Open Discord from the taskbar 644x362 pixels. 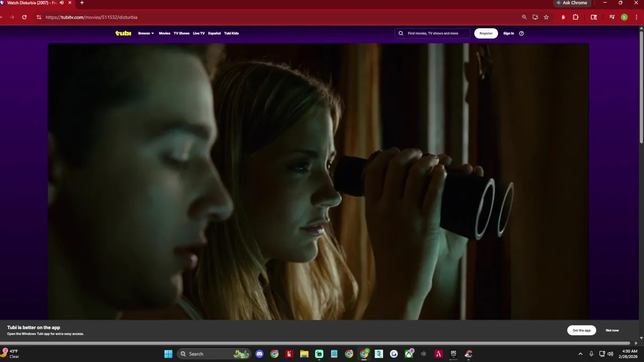(x=259, y=354)
